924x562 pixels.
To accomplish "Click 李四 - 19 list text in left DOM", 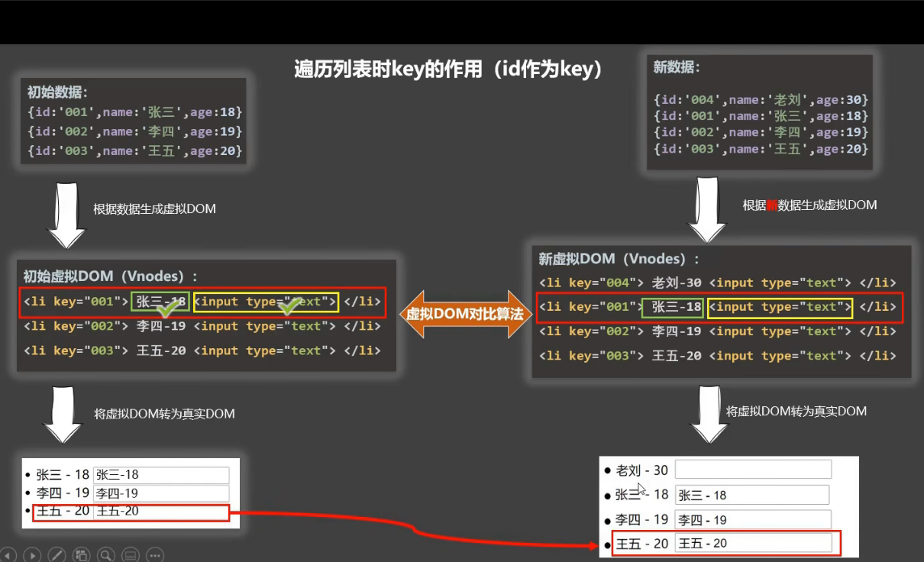I will pyautogui.click(x=63, y=493).
